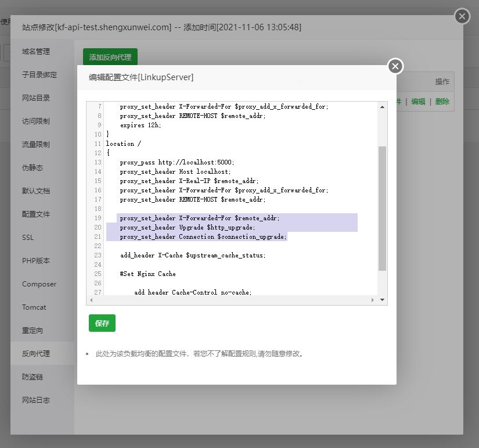Open the Tomcat section
Image resolution: width=479 pixels, height=448 pixels.
tap(35, 307)
